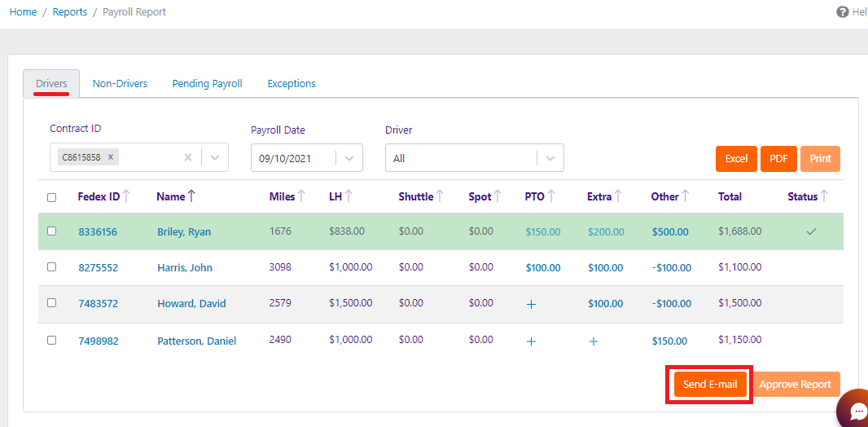Viewport: 868px width, 427px height.
Task: Sort by Miles arrow
Action: click(x=302, y=196)
